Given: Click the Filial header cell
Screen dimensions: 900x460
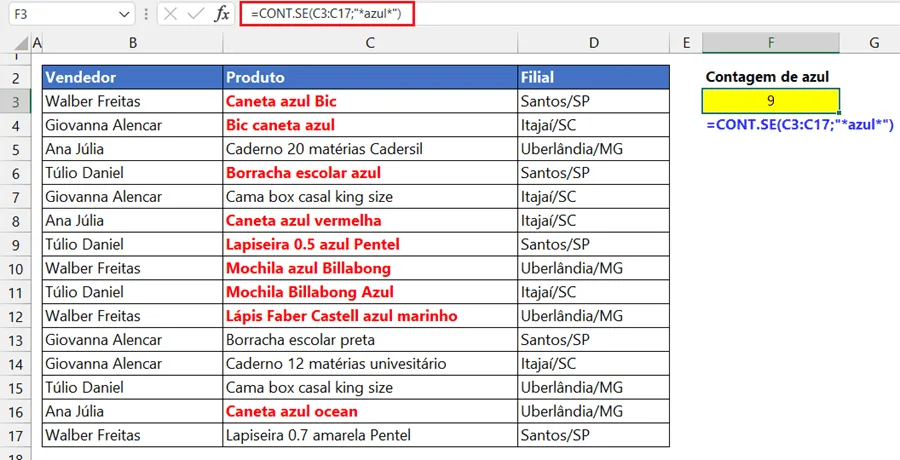Looking at the screenshot, I should point(593,78).
